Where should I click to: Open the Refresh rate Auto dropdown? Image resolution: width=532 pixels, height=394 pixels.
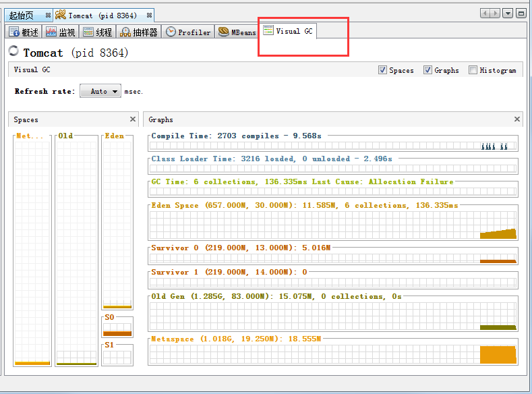click(x=100, y=92)
